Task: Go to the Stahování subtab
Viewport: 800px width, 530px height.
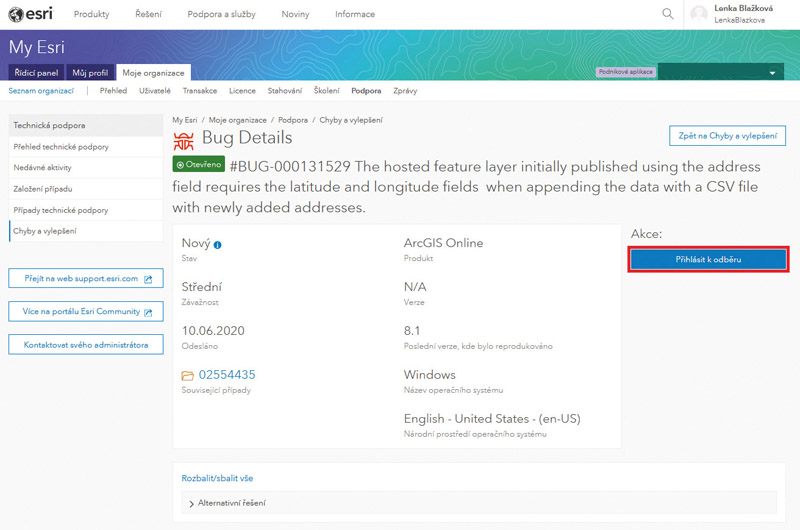Action: pyautogui.click(x=285, y=91)
